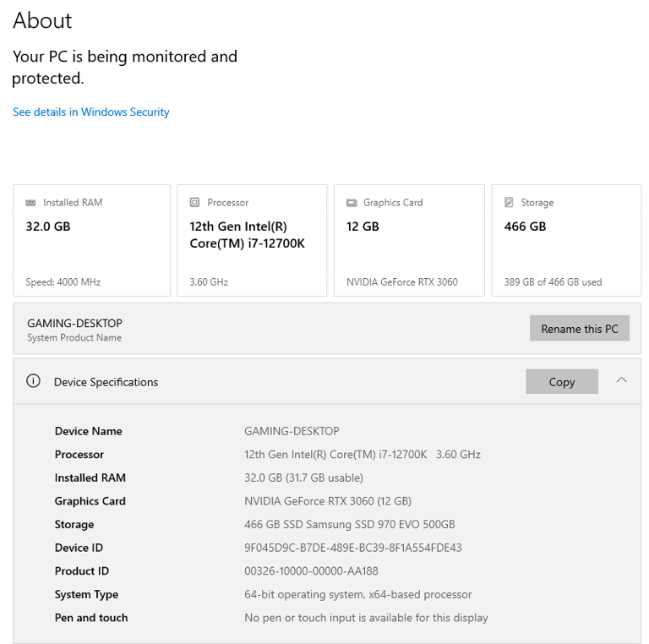Select the Graphics Card 12 GB card

click(409, 241)
